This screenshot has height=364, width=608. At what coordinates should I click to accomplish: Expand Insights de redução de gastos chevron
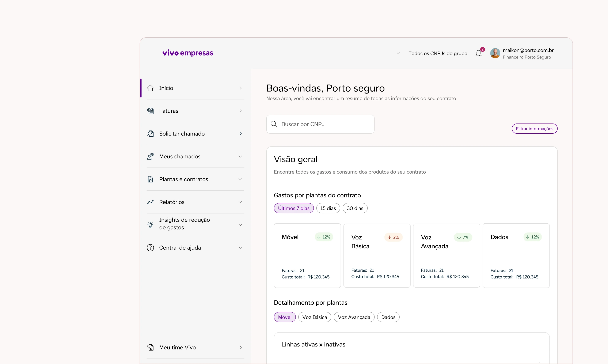coord(240,225)
